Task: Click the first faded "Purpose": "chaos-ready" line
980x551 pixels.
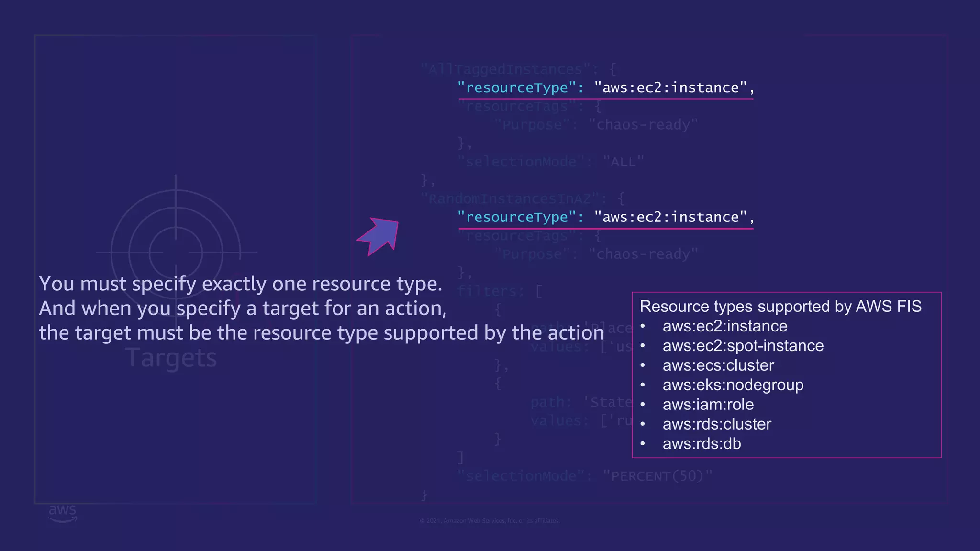Action: point(596,125)
